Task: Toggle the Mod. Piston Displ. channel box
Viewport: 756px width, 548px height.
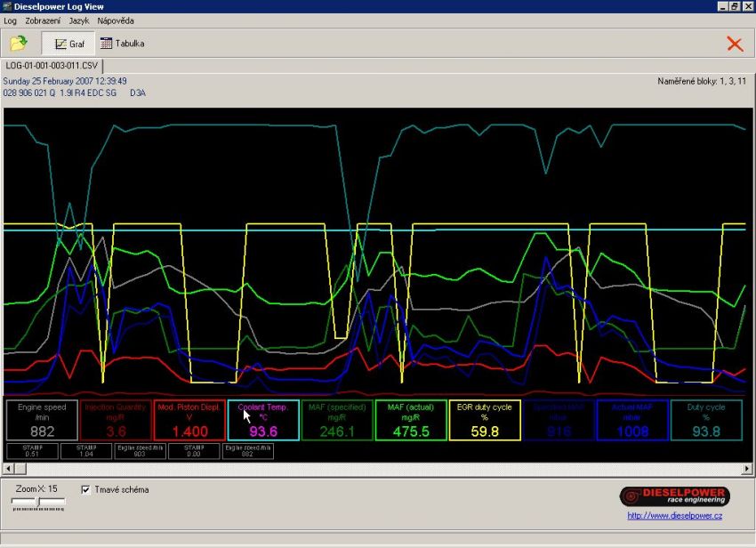Action: [189, 420]
